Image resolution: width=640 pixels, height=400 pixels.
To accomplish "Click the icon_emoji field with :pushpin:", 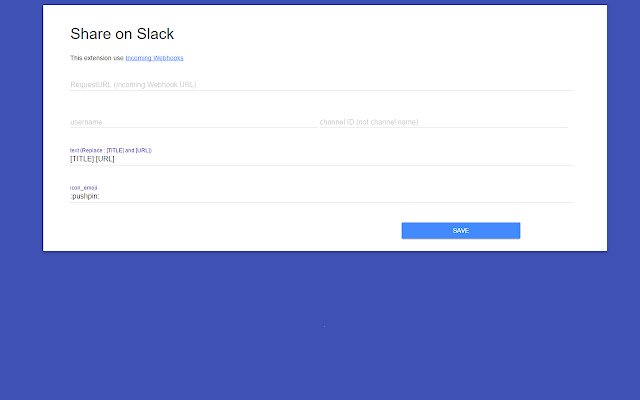I will click(322, 196).
